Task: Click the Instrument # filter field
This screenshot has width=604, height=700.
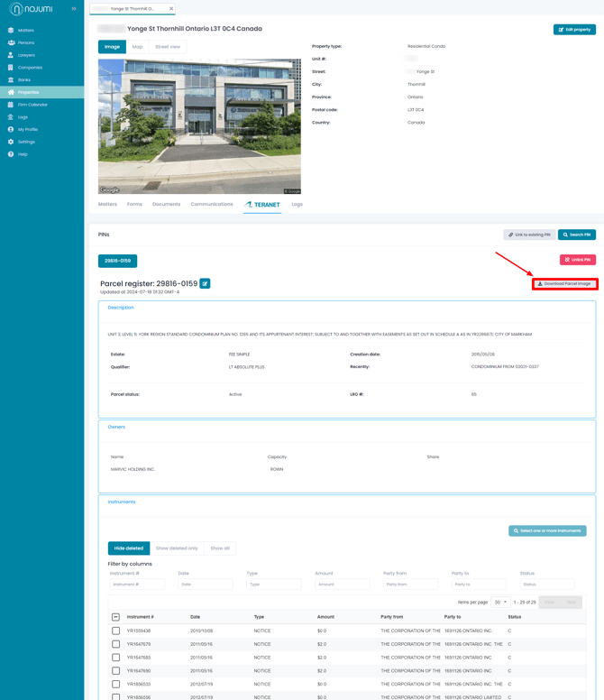Action: pyautogui.click(x=137, y=585)
